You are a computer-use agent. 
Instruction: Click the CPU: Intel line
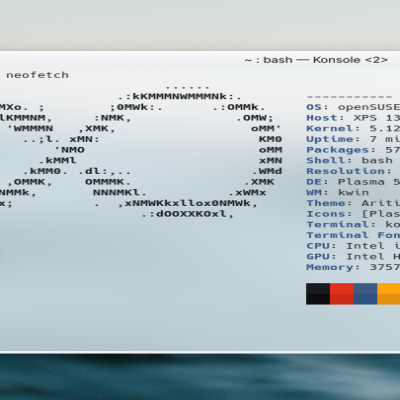[x=353, y=246]
